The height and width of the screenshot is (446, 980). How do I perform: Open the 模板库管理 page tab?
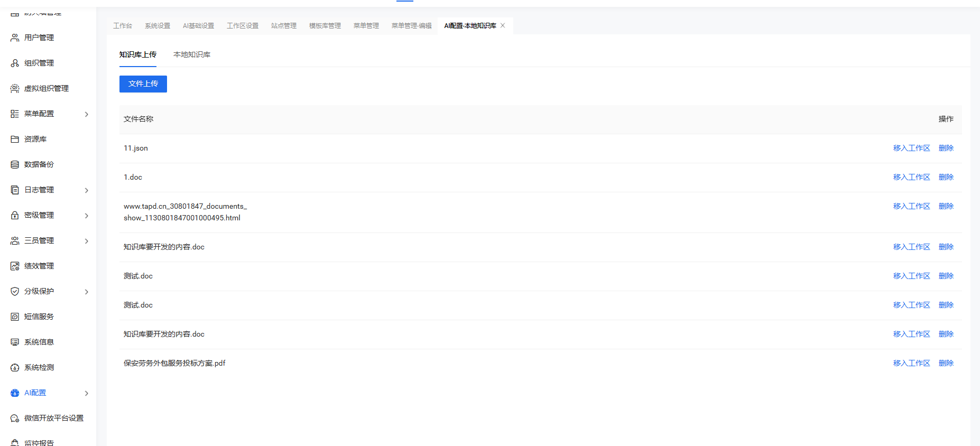point(325,26)
